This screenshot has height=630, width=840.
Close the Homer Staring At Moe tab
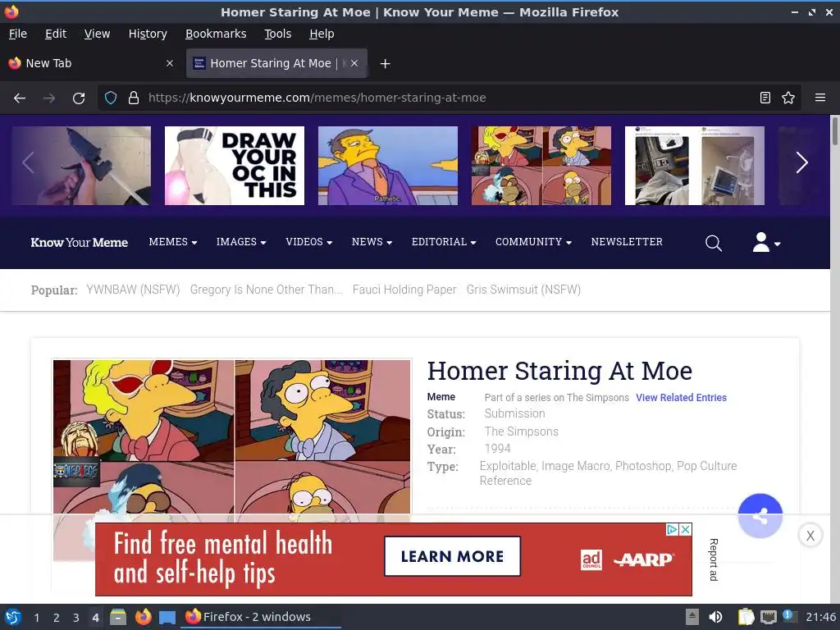pyautogui.click(x=354, y=63)
